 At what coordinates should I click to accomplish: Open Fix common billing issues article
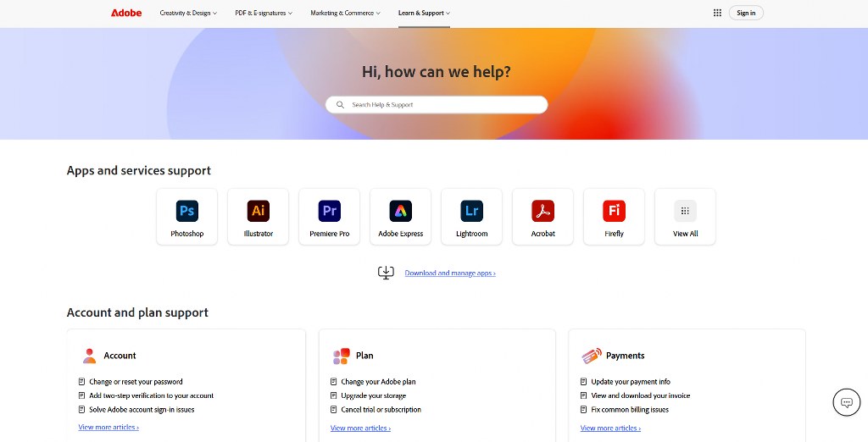630,410
